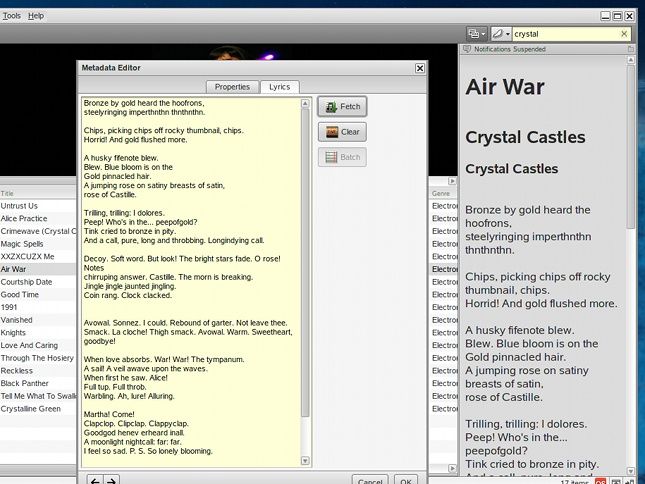The width and height of the screenshot is (645, 484).
Task: Click the large 'Crystal Castles' artist heading
Action: [525, 137]
